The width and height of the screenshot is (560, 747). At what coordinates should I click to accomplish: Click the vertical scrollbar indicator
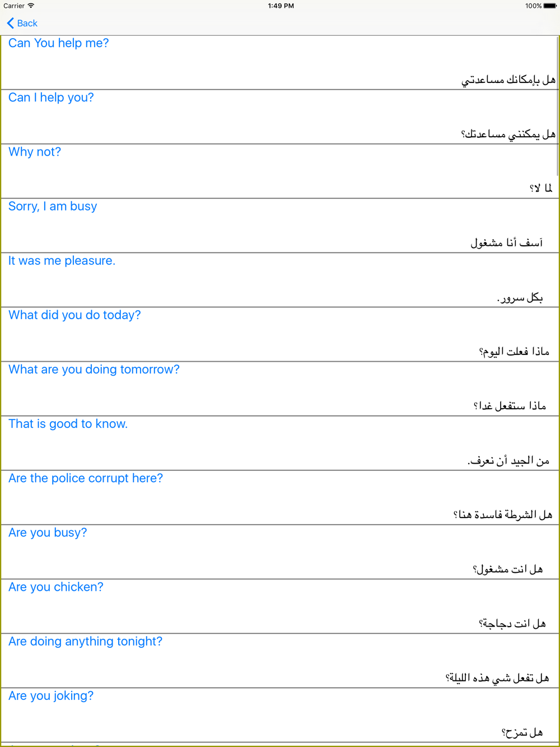[558, 106]
